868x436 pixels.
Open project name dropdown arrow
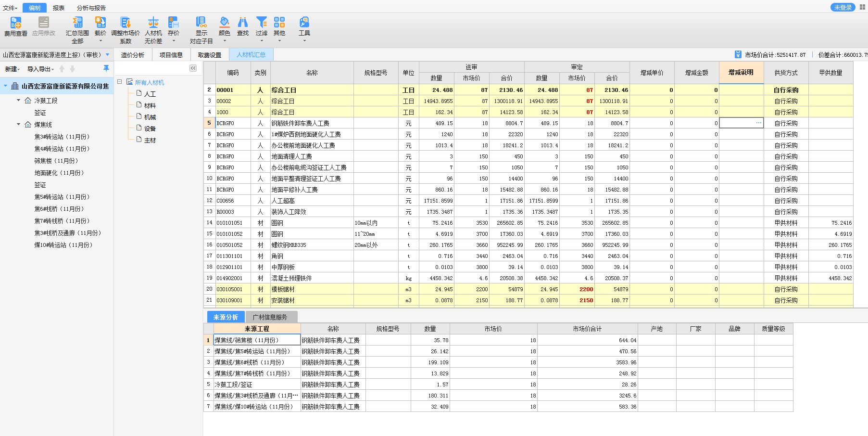coord(108,55)
